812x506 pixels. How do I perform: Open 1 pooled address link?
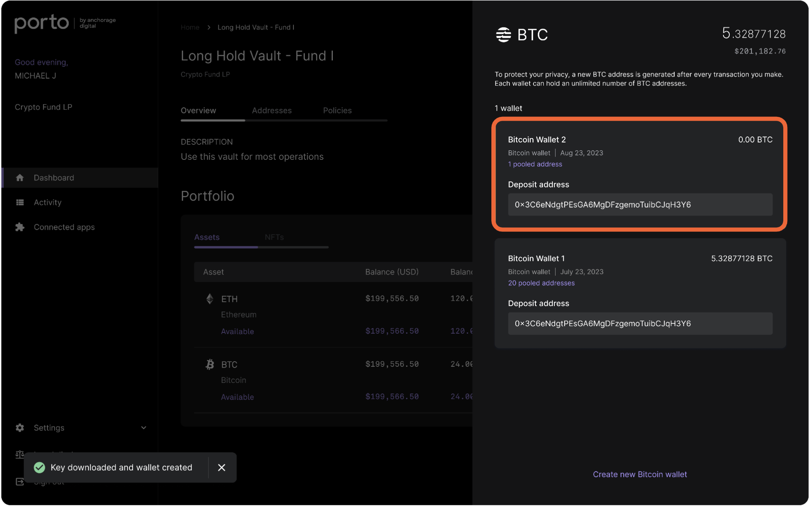[x=535, y=164]
